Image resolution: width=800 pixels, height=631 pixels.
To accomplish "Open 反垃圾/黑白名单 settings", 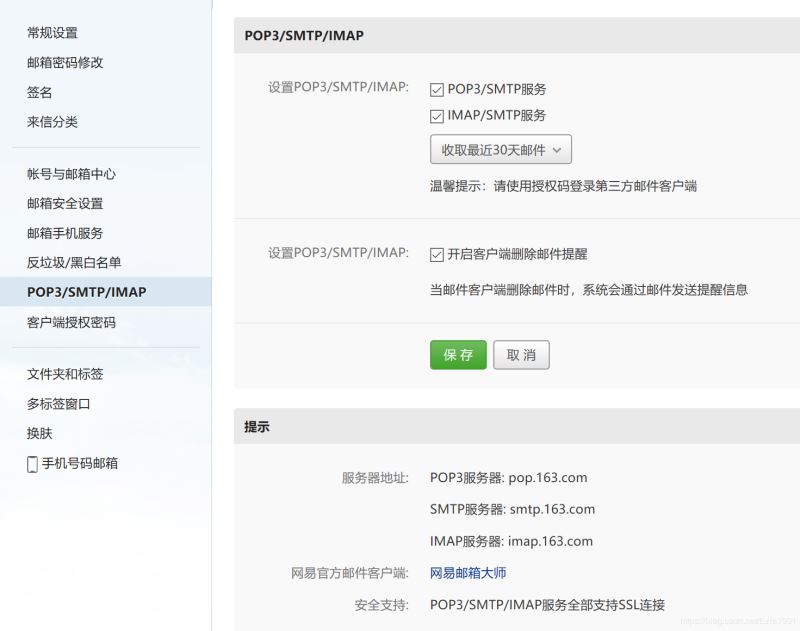I will [74, 263].
